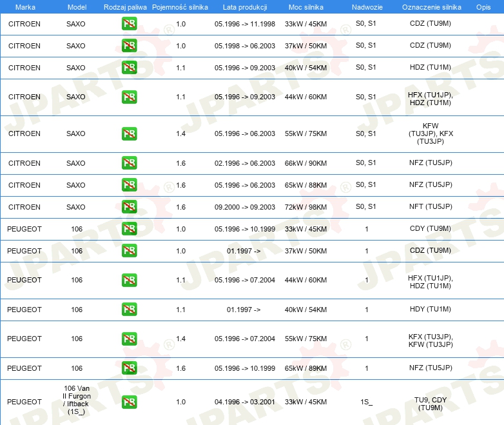Click the NFT (TU5JP) engine code
The height and width of the screenshot is (425, 504).
431,206
